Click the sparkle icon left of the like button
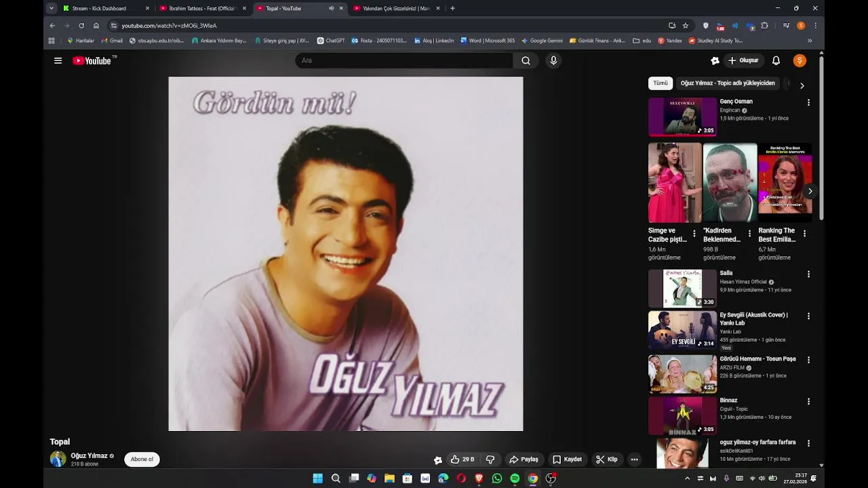868x488 pixels. 437,460
